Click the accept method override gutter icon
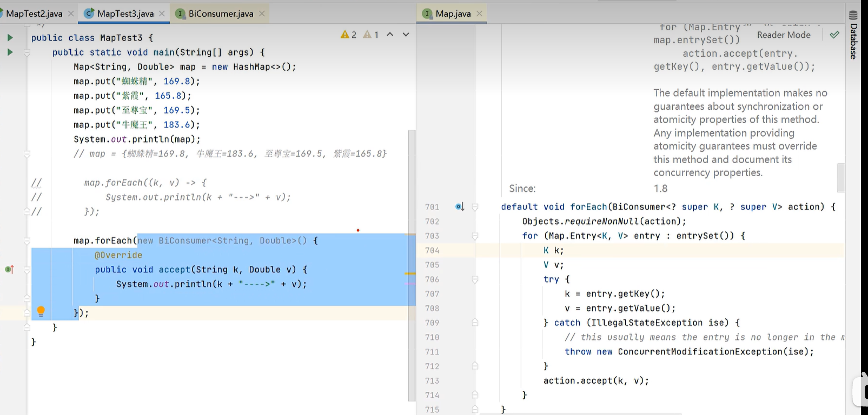868x415 pixels. pyautogui.click(x=9, y=269)
